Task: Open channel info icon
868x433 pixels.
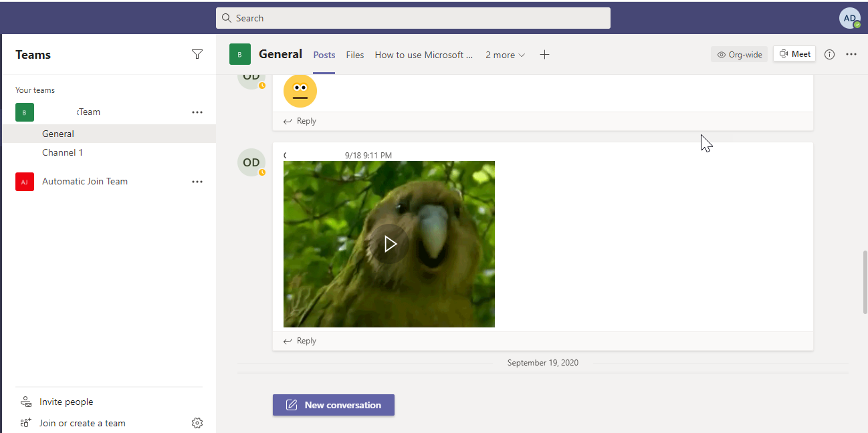Action: [x=830, y=55]
